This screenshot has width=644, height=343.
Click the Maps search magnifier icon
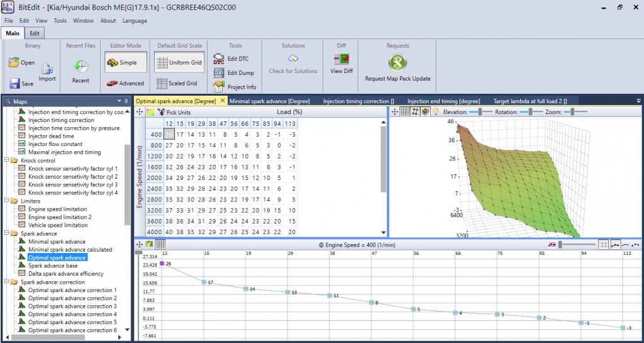(x=8, y=101)
